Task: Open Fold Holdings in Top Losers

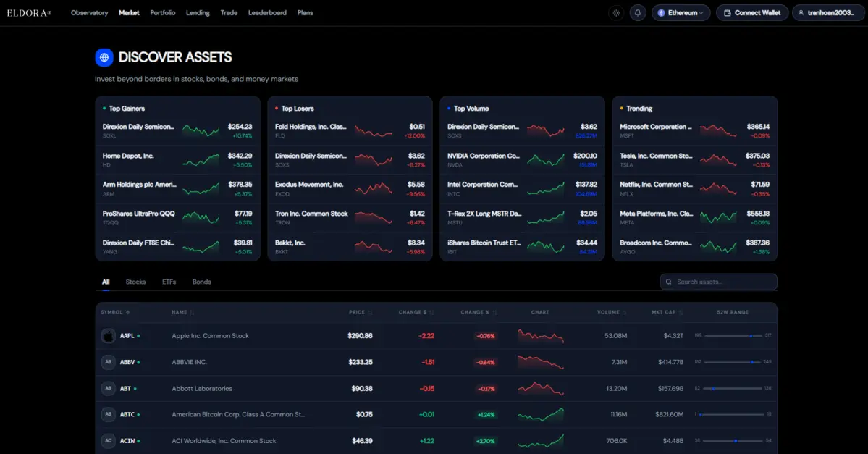Action: tap(350, 130)
